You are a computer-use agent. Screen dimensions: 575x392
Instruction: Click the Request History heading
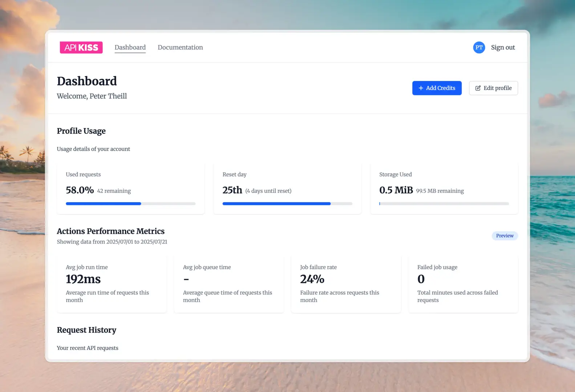point(86,330)
